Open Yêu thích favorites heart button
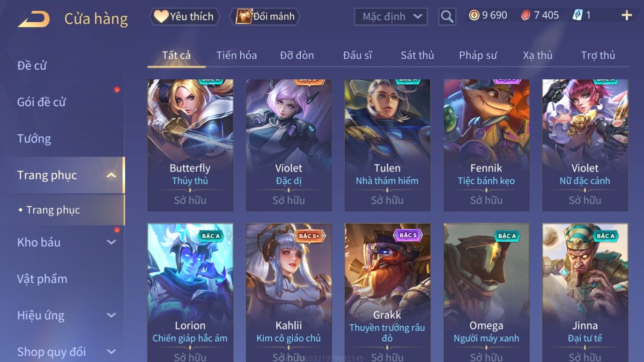 point(184,17)
